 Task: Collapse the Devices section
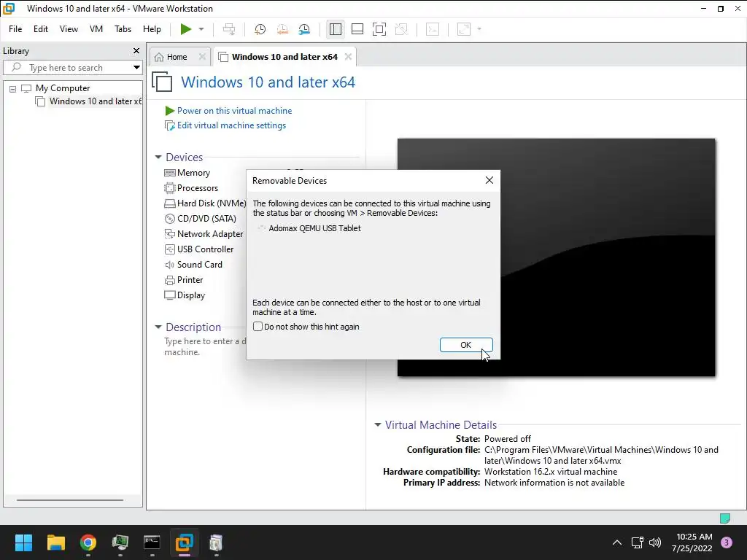158,157
